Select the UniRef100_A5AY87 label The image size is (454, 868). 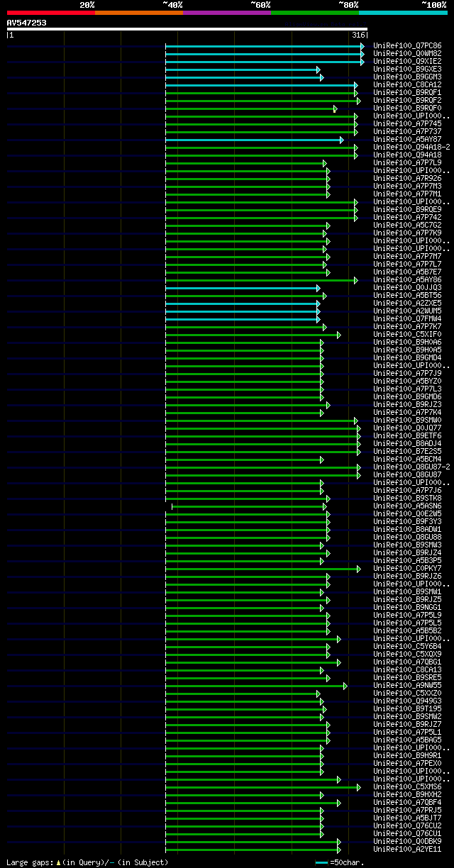(407, 139)
